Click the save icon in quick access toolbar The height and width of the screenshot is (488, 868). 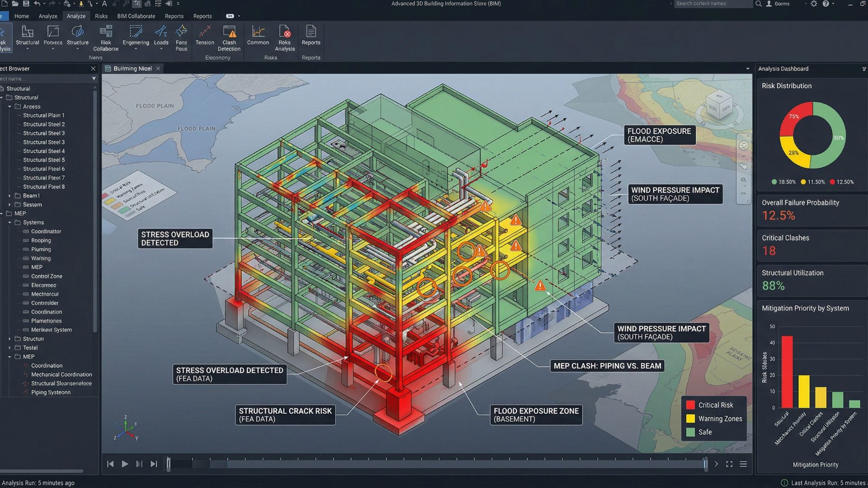pyautogui.click(x=26, y=4)
